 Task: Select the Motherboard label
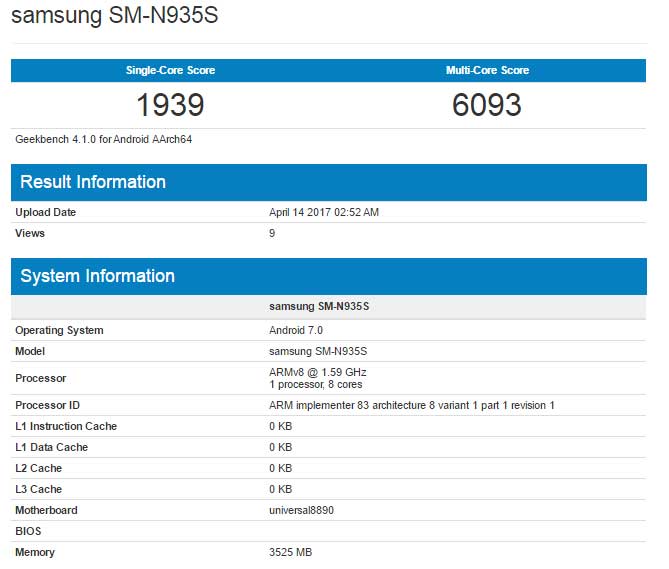point(47,510)
